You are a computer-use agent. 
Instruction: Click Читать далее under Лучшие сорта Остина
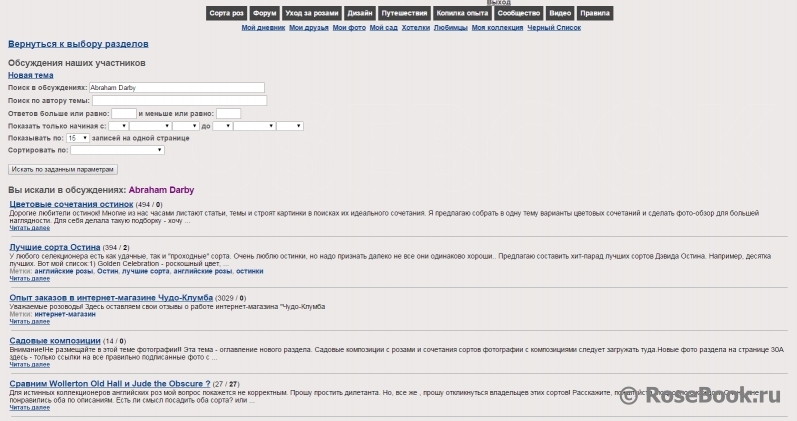29,279
